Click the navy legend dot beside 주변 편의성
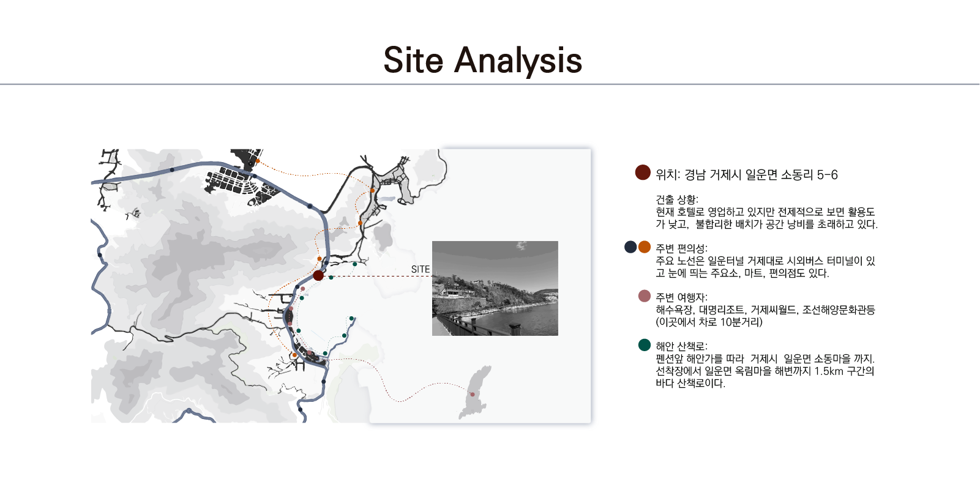This screenshot has height=490, width=980. pyautogui.click(x=630, y=247)
